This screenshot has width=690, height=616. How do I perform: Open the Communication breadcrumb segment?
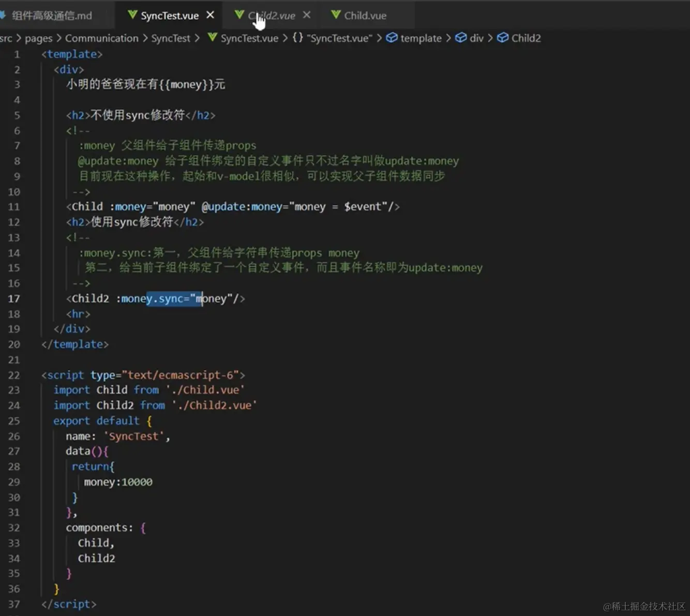[102, 38]
